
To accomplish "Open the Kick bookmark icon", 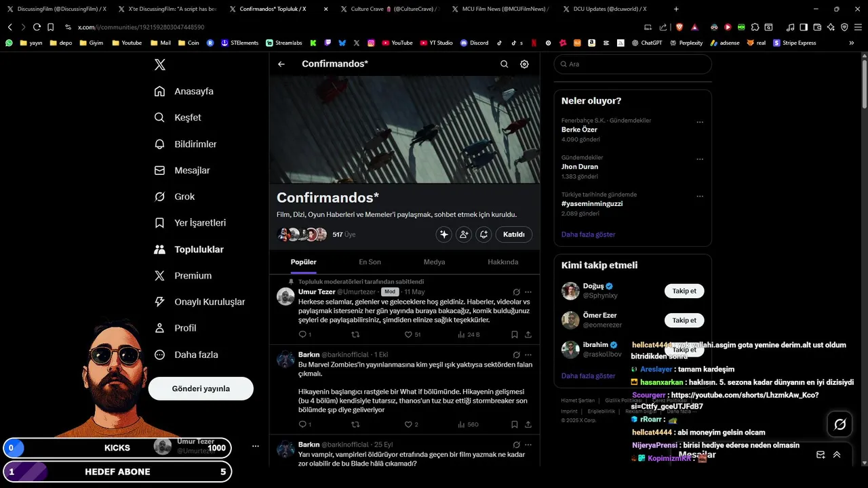I will pos(313,43).
